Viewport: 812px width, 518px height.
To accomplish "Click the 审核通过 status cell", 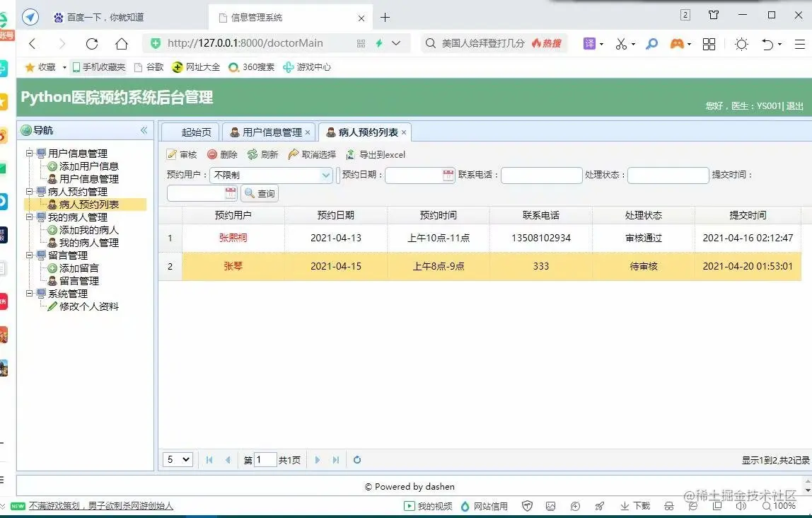I will pyautogui.click(x=644, y=238).
